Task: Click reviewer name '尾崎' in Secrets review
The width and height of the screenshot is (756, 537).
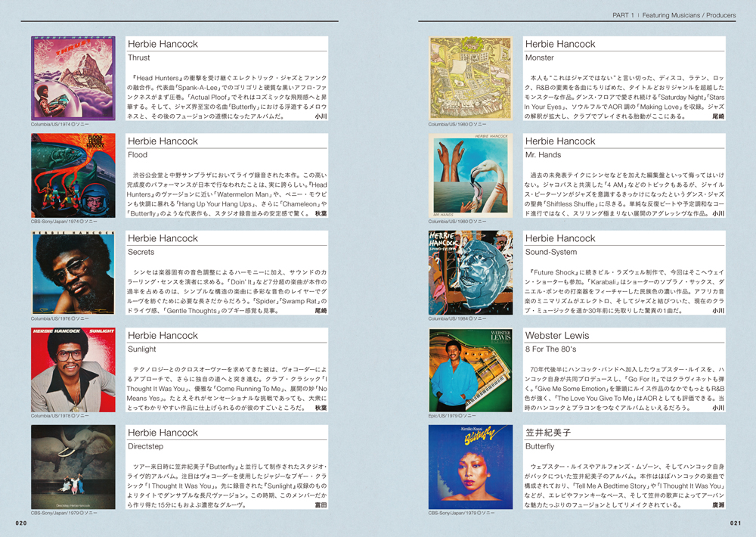Action: click(321, 311)
